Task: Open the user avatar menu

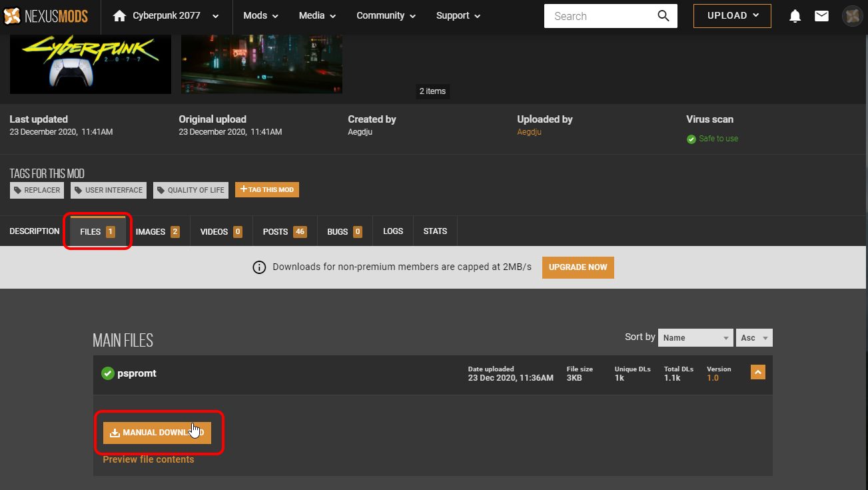Action: (x=852, y=16)
